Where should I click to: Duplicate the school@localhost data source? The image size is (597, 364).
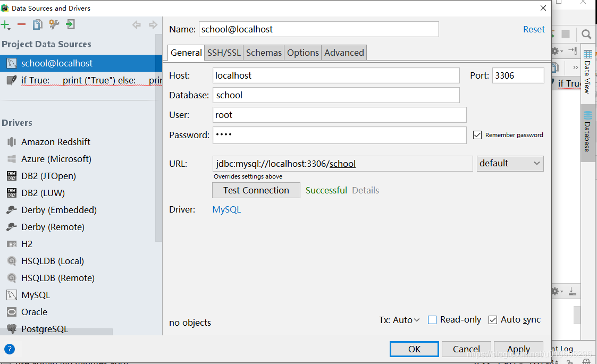[37, 24]
